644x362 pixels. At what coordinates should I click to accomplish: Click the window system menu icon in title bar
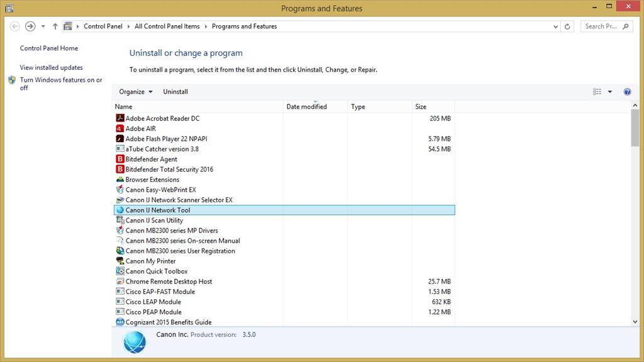[9, 8]
